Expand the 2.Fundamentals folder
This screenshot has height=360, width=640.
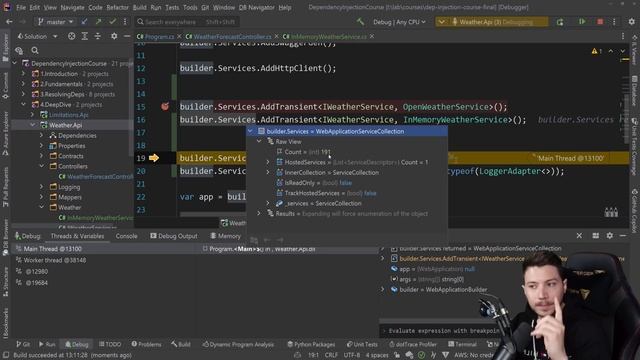click(x=23, y=84)
